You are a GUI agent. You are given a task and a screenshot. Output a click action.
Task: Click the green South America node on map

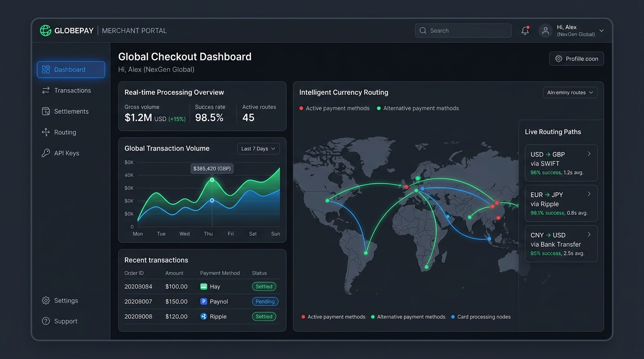click(x=366, y=253)
